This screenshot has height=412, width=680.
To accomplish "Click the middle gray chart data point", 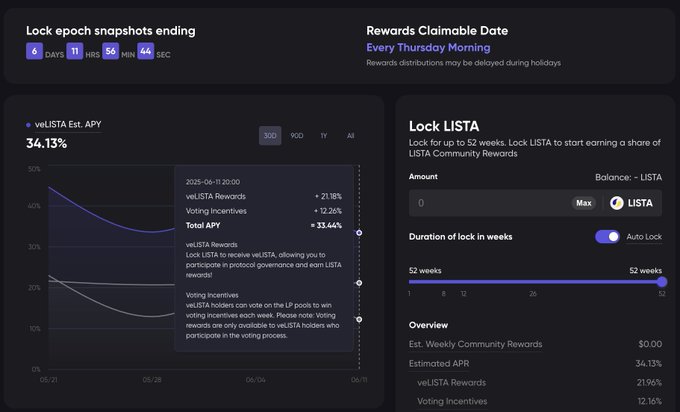I will tap(359, 283).
